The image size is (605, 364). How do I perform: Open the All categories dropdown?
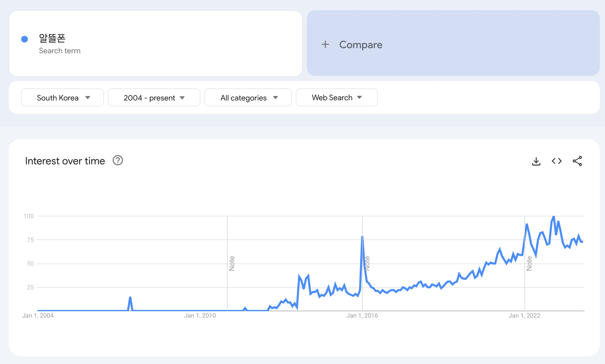(248, 98)
